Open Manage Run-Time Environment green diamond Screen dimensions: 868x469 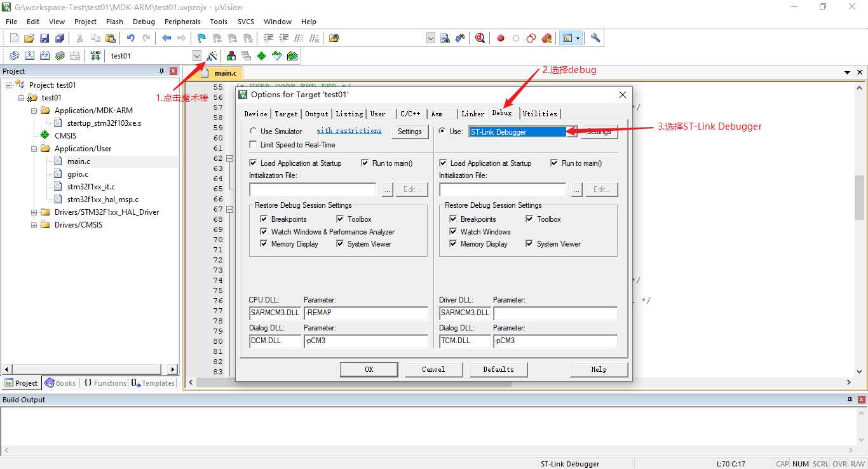click(262, 56)
